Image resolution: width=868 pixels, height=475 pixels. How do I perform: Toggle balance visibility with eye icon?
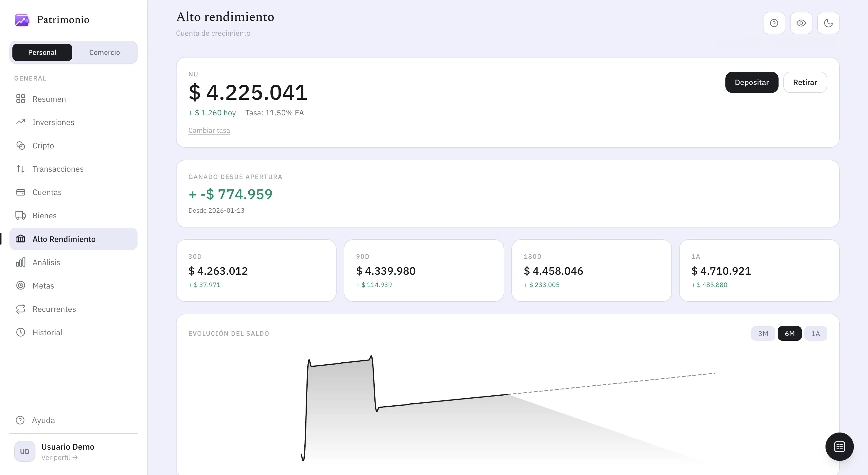point(801,23)
